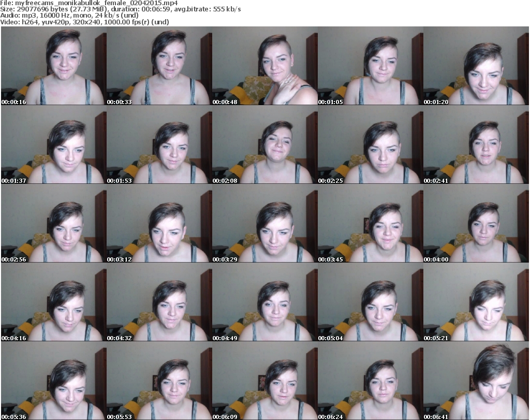The height and width of the screenshot is (420, 530).
Task: Choose the frame stamped 00:05:04
Action: 371,302
